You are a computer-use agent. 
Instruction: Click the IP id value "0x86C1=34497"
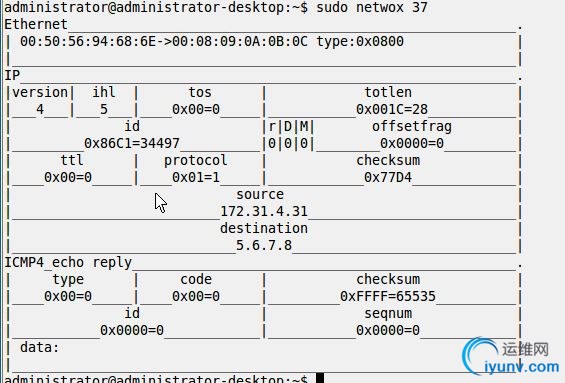pyautogui.click(x=132, y=143)
